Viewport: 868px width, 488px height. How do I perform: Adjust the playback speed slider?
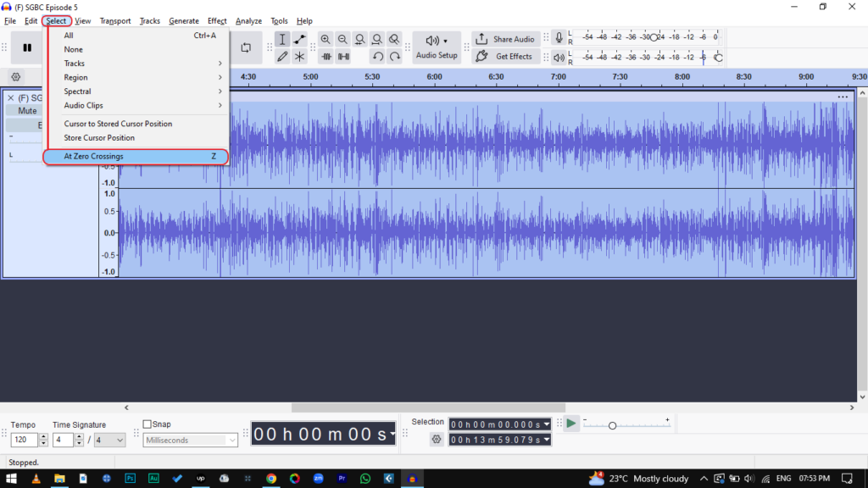pyautogui.click(x=612, y=425)
